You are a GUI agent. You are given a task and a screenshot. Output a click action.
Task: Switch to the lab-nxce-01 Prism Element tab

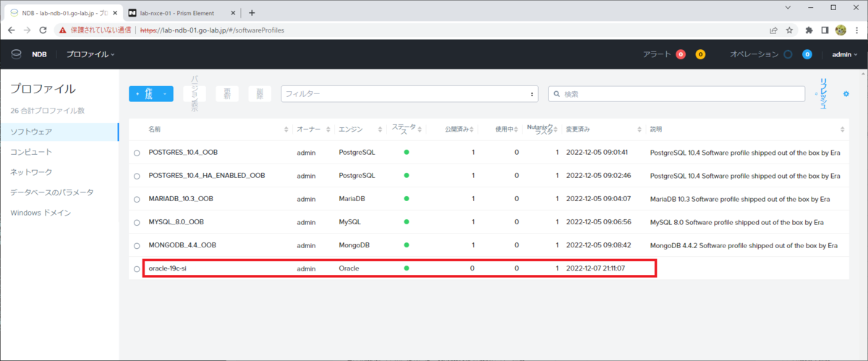click(x=181, y=13)
